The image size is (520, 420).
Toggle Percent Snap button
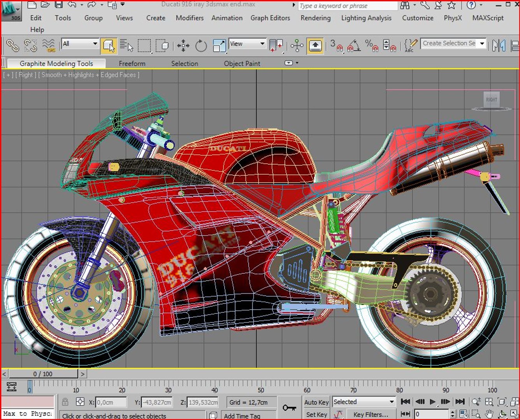point(372,46)
